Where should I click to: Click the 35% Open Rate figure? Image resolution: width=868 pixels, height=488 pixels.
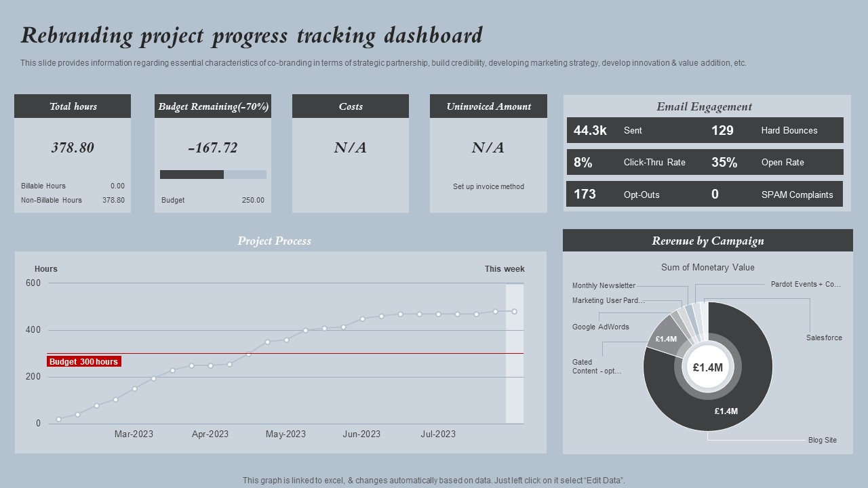[724, 162]
